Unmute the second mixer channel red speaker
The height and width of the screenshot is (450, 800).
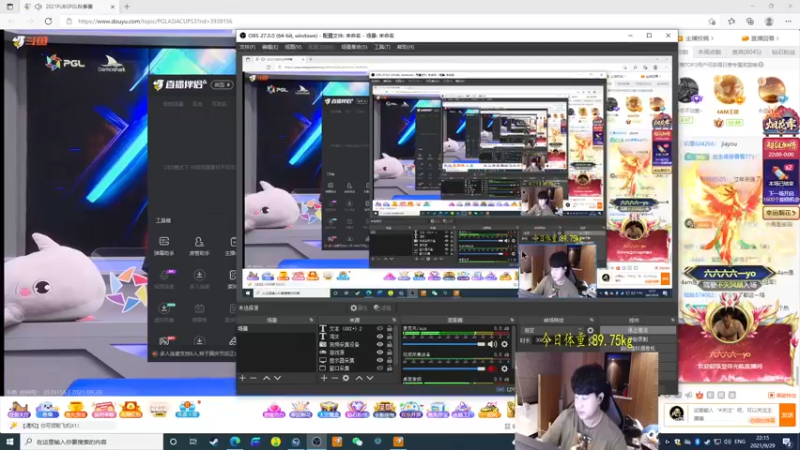[x=492, y=368]
